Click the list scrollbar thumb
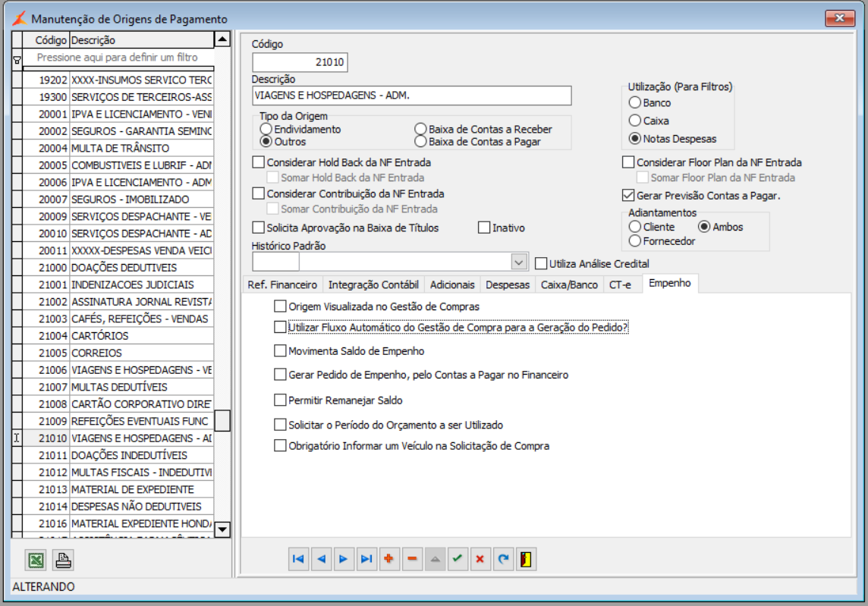Image resolution: width=868 pixels, height=606 pixels. [222, 420]
